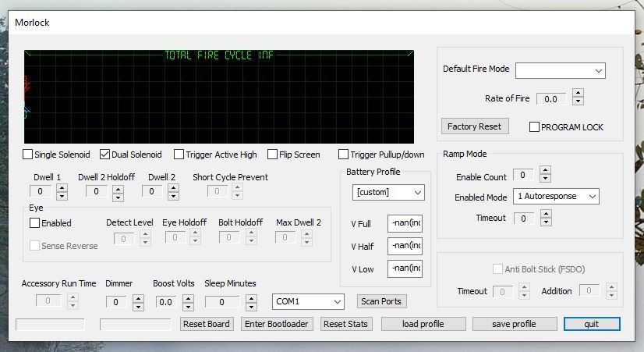The image size is (644, 352).
Task: Click the V Half voltage field
Action: [405, 246]
